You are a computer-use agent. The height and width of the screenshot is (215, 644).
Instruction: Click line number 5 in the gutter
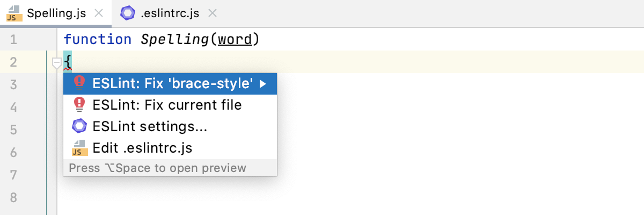coord(13,130)
